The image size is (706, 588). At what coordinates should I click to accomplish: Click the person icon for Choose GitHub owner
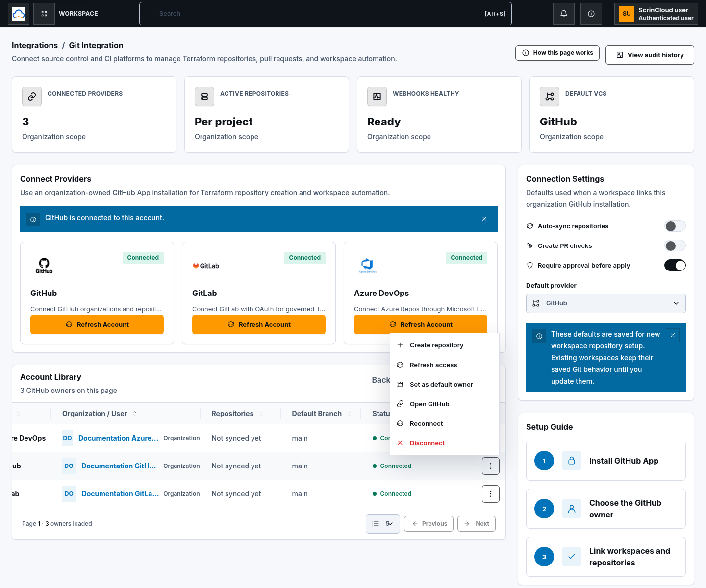572,509
